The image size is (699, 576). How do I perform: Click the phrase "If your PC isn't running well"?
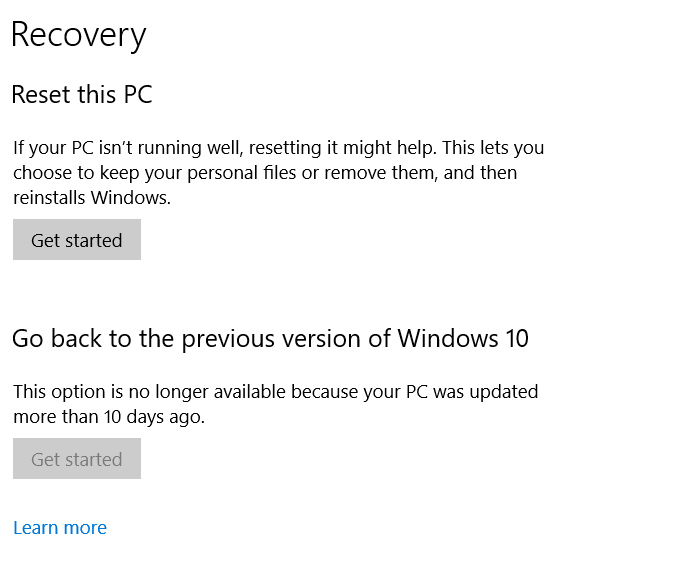click(128, 148)
